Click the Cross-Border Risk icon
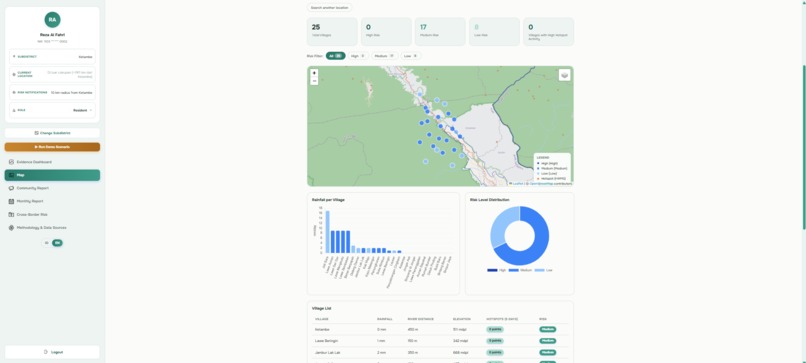The height and width of the screenshot is (363, 806). [x=11, y=214]
